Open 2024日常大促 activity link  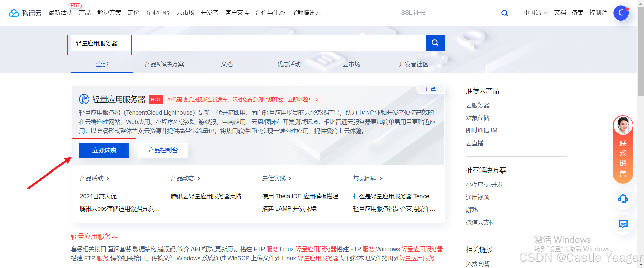coord(98,196)
